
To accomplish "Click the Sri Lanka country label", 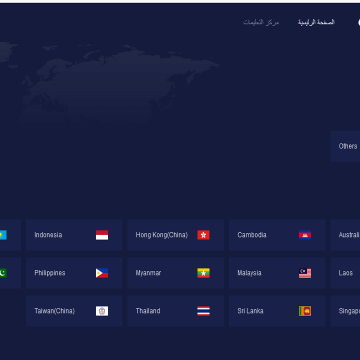I will 250,311.
